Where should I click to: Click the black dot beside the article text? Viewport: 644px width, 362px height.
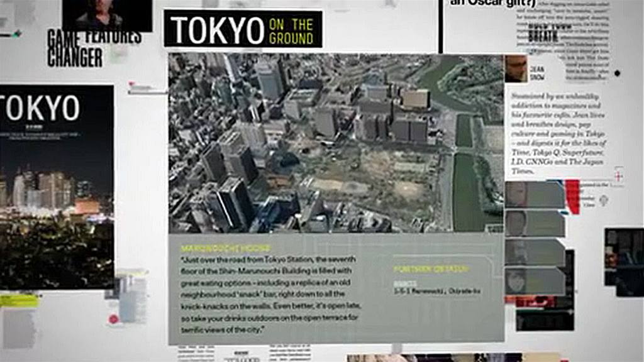click(x=617, y=74)
